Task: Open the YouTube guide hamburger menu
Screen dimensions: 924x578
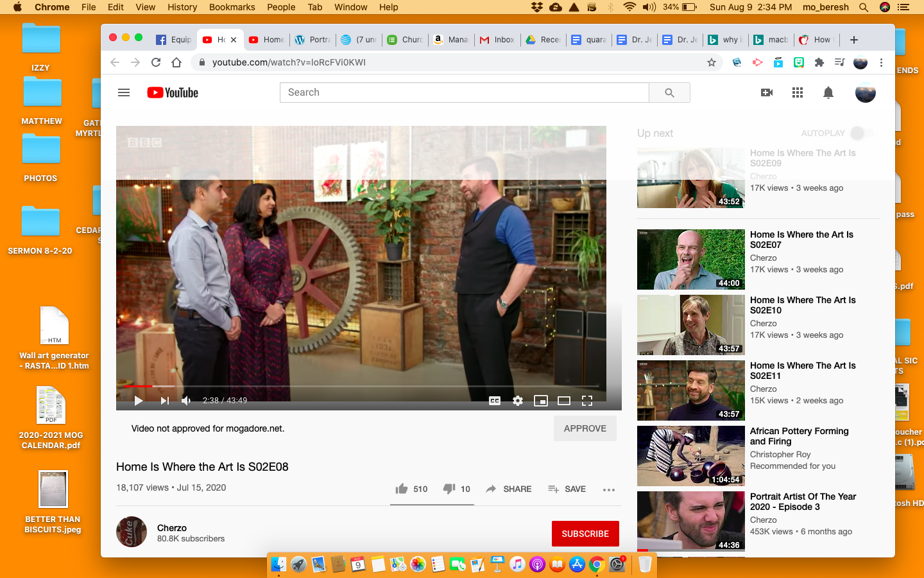Action: tap(124, 92)
